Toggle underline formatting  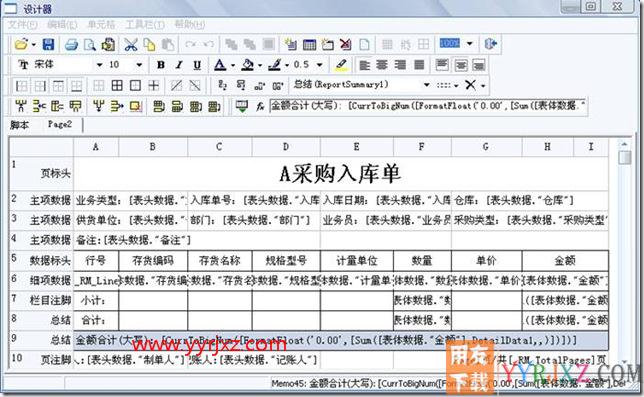point(197,65)
